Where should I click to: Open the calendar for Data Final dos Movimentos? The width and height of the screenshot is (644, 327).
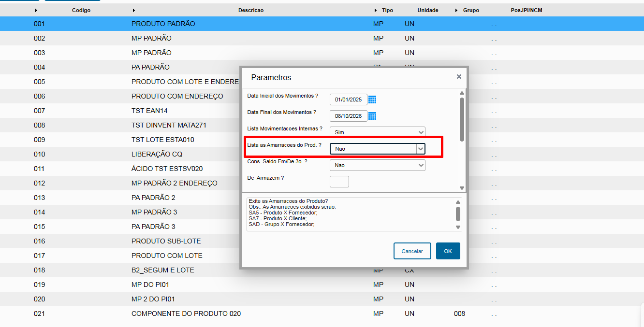coord(372,116)
